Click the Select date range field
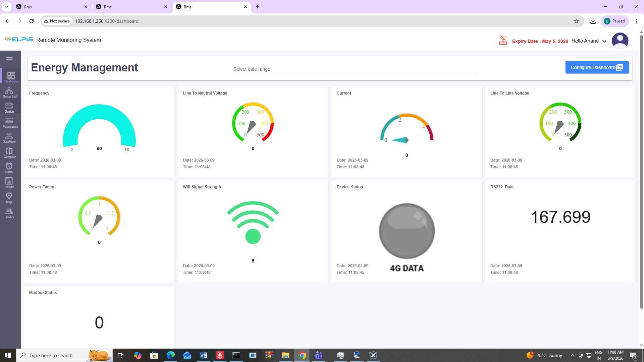This screenshot has height=362, width=644. pyautogui.click(x=355, y=69)
